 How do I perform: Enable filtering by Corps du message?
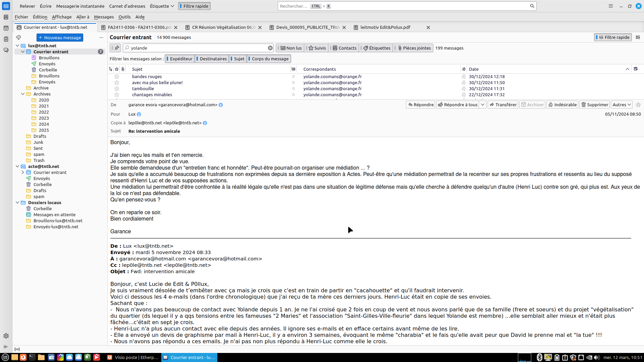pos(269,59)
